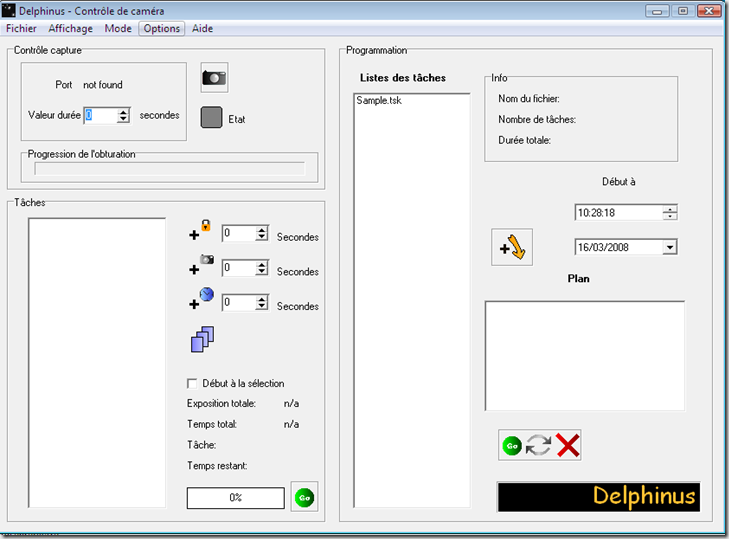Open the Affichage menu

70,28
